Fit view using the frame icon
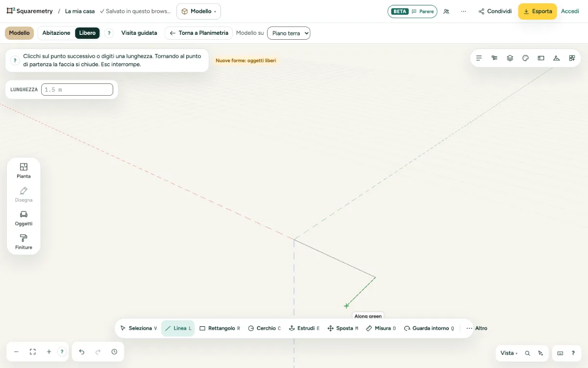This screenshot has height=368, width=588. (x=33, y=352)
